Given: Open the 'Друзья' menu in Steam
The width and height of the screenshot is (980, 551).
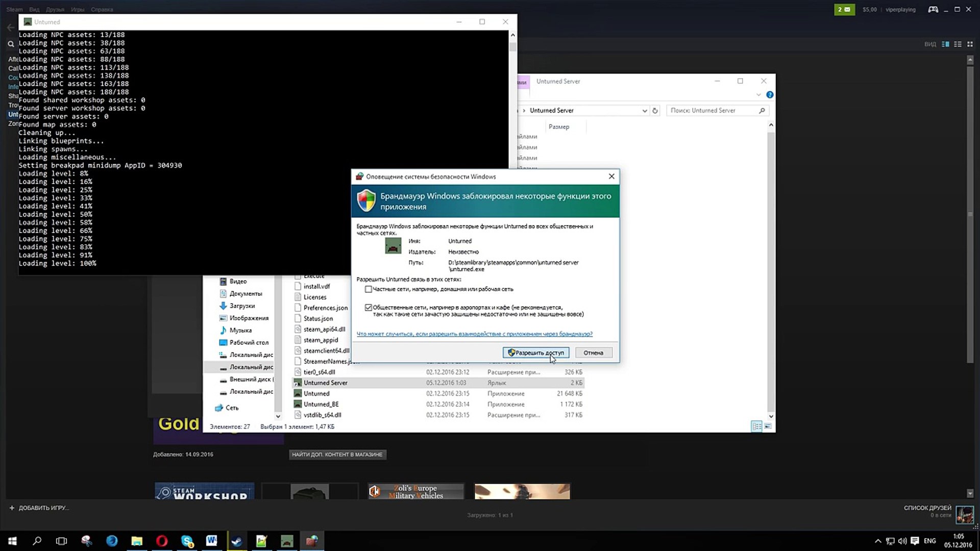Looking at the screenshot, I should pyautogui.click(x=55, y=10).
